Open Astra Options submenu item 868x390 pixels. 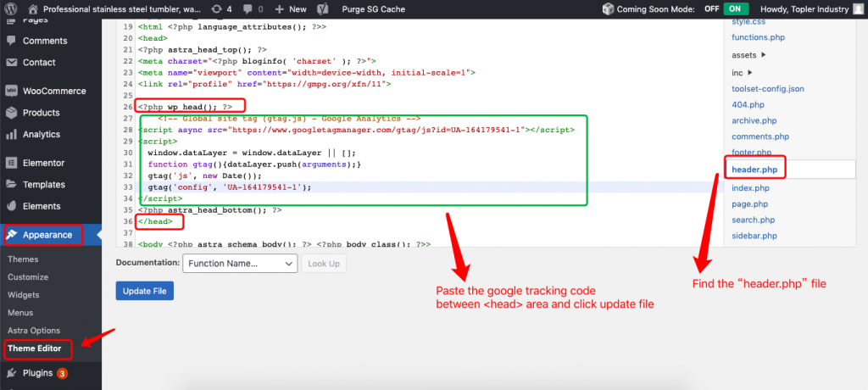point(34,331)
